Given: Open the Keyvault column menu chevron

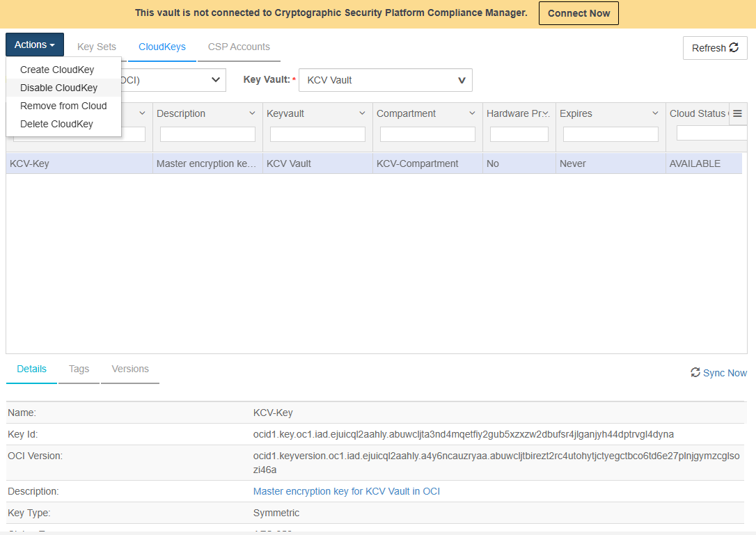Looking at the screenshot, I should (x=362, y=113).
